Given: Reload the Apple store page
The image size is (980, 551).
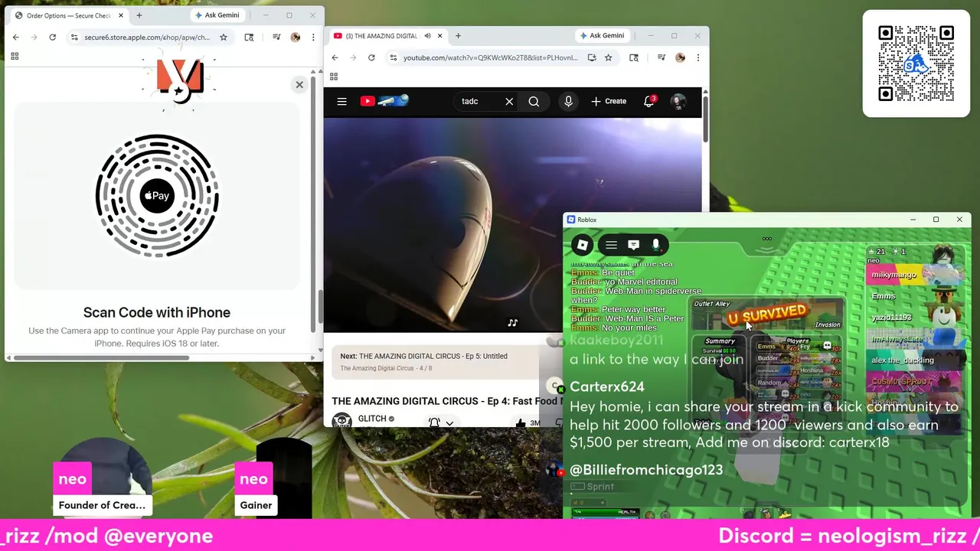Looking at the screenshot, I should (x=52, y=37).
